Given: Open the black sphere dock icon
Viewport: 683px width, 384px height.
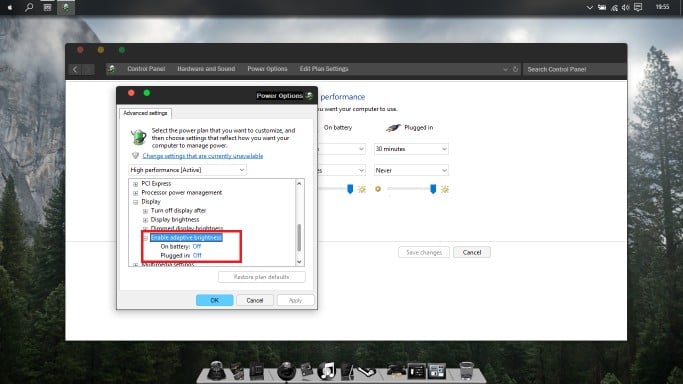Looking at the screenshot, I should (x=286, y=371).
